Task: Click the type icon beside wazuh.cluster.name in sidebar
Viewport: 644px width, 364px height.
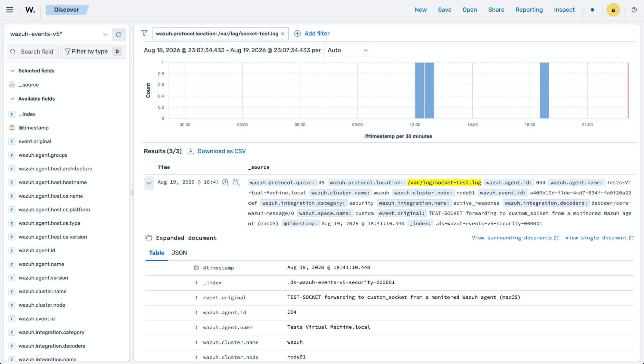Action: [12, 292]
